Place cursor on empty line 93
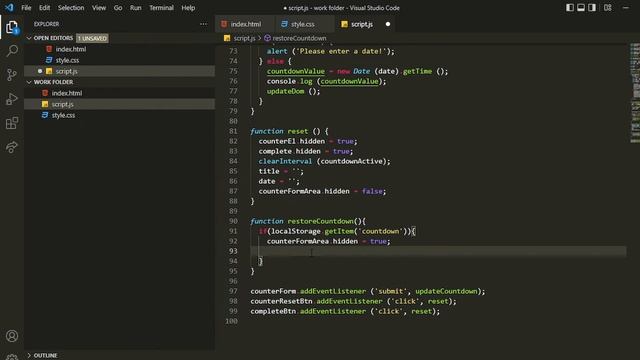640x360 pixels. (438, 251)
